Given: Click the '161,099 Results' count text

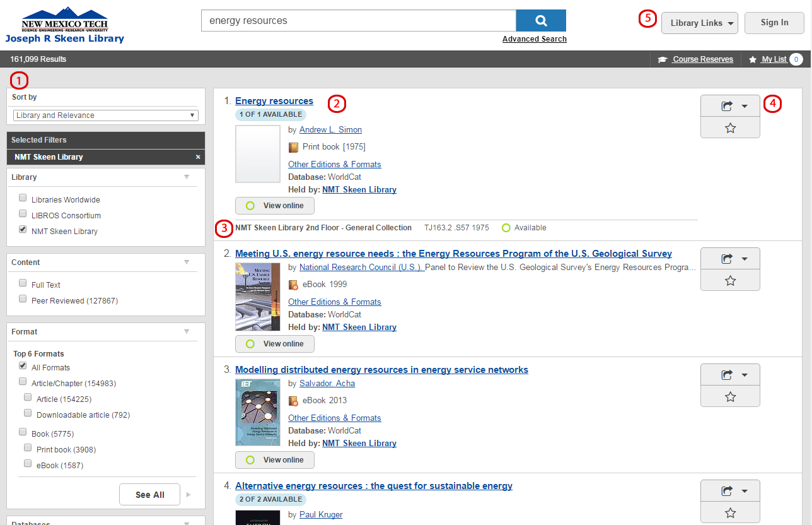Looking at the screenshot, I should click(x=38, y=59).
